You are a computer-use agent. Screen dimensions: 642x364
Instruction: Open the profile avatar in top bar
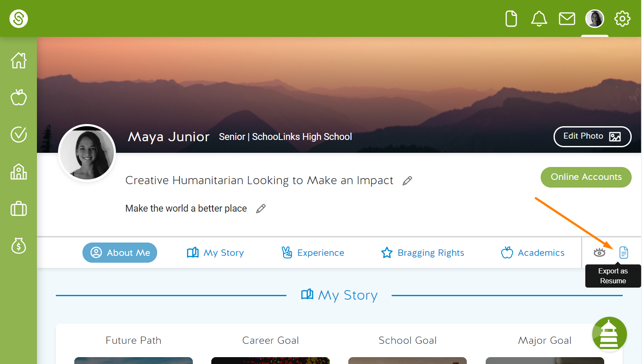595,19
